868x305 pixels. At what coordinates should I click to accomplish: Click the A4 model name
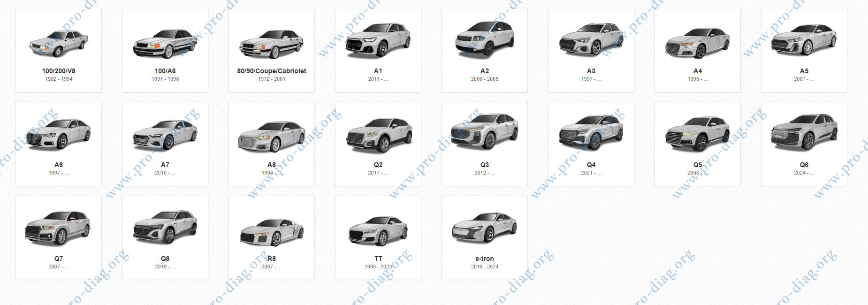(x=698, y=71)
